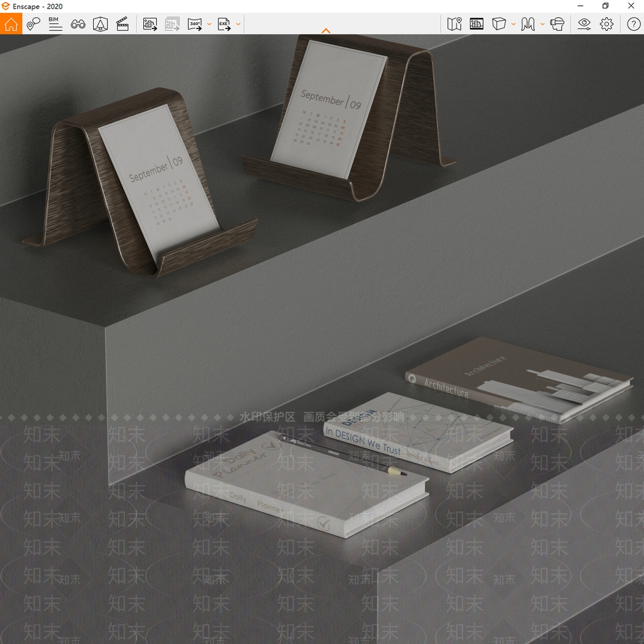
Task: Click the EXE standalone export icon
Action: click(224, 24)
